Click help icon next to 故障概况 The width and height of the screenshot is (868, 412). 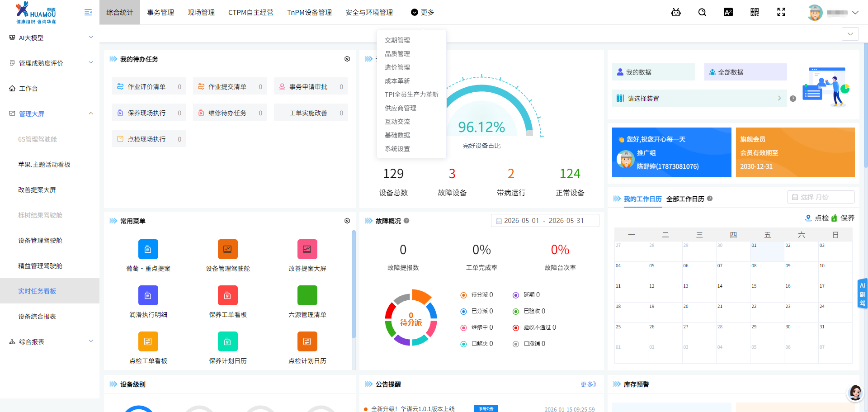click(406, 221)
